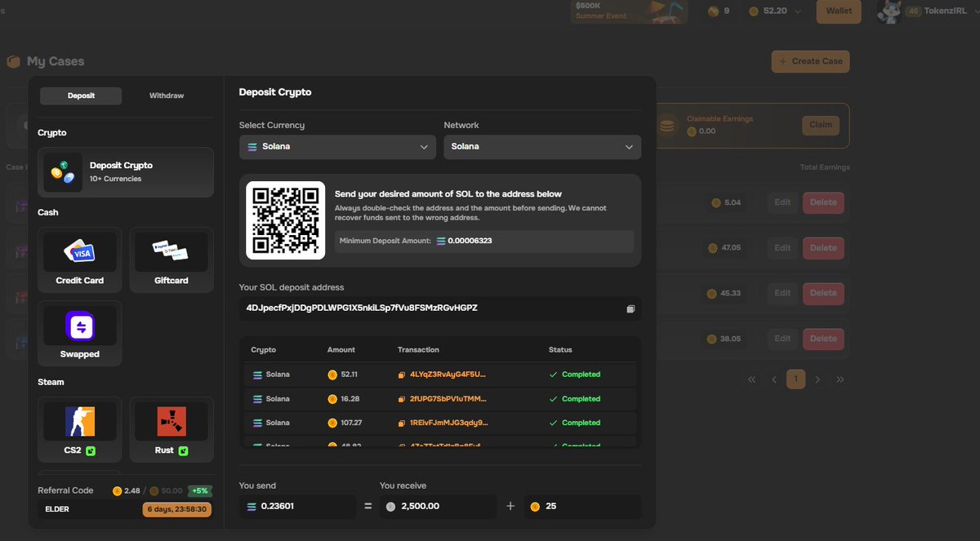The height and width of the screenshot is (541, 980).
Task: Choose the Credit Card deposit method
Action: [x=80, y=260]
